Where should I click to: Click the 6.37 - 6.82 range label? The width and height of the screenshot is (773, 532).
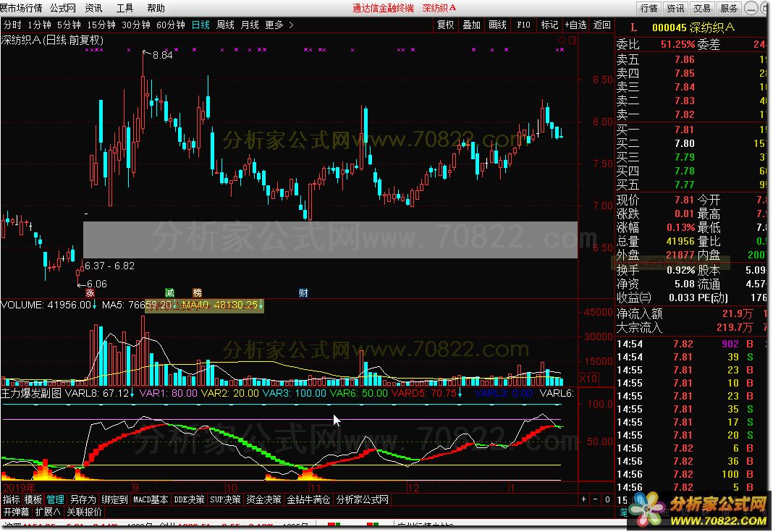tap(109, 266)
